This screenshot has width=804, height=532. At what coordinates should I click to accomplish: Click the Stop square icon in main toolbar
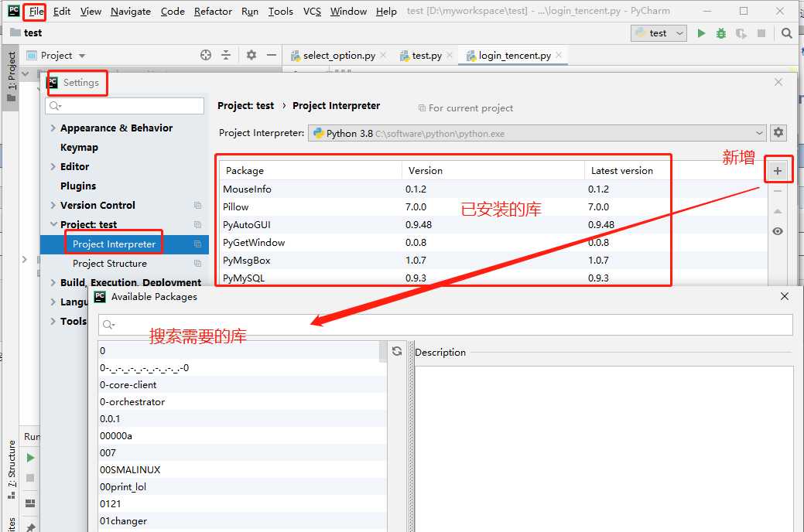pos(761,33)
